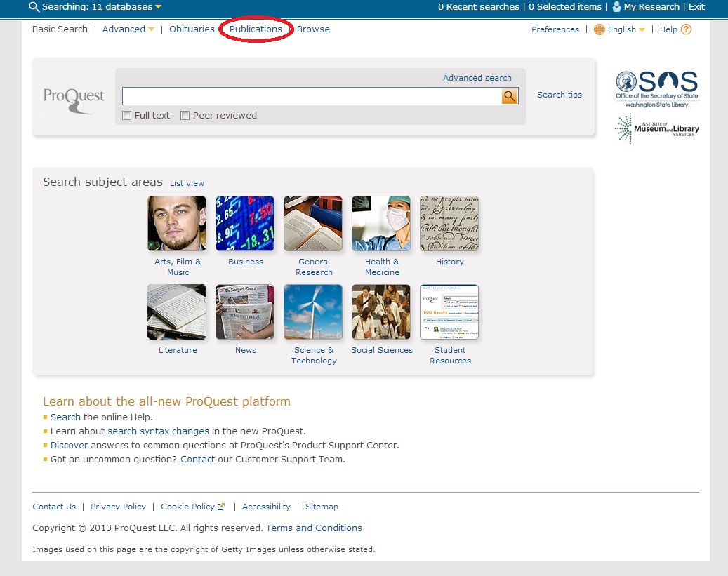This screenshot has width=728, height=576.
Task: Open the News newspaper image
Action: tap(245, 312)
